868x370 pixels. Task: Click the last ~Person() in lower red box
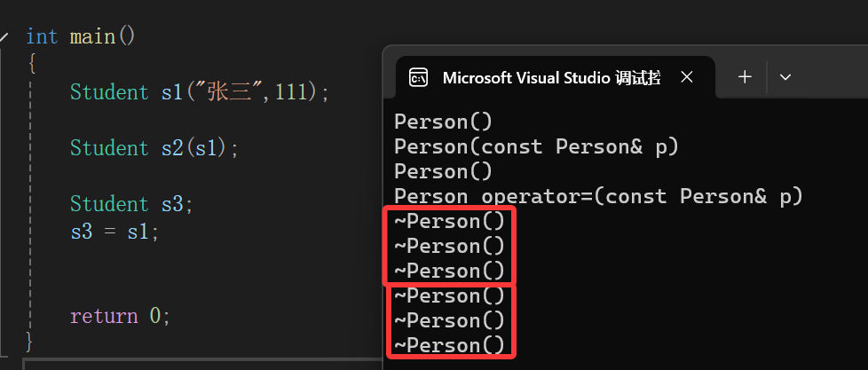(x=449, y=346)
